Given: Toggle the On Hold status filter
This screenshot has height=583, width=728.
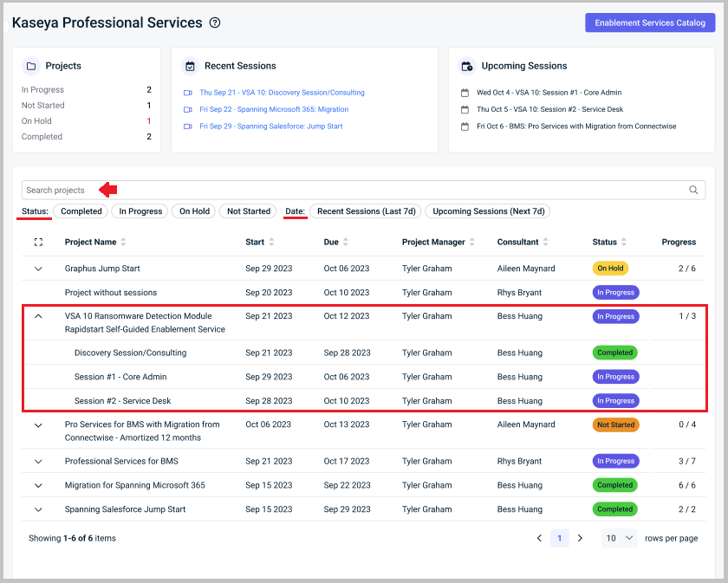Looking at the screenshot, I should coord(194,211).
